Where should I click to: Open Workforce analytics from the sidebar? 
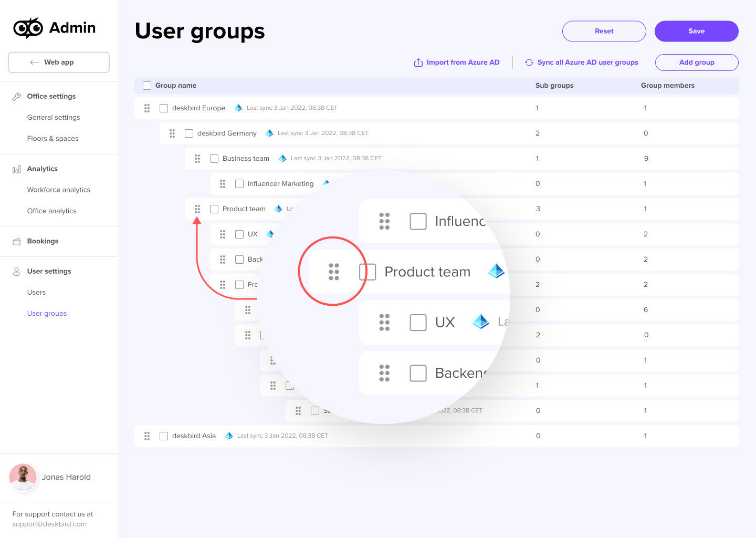coord(58,190)
